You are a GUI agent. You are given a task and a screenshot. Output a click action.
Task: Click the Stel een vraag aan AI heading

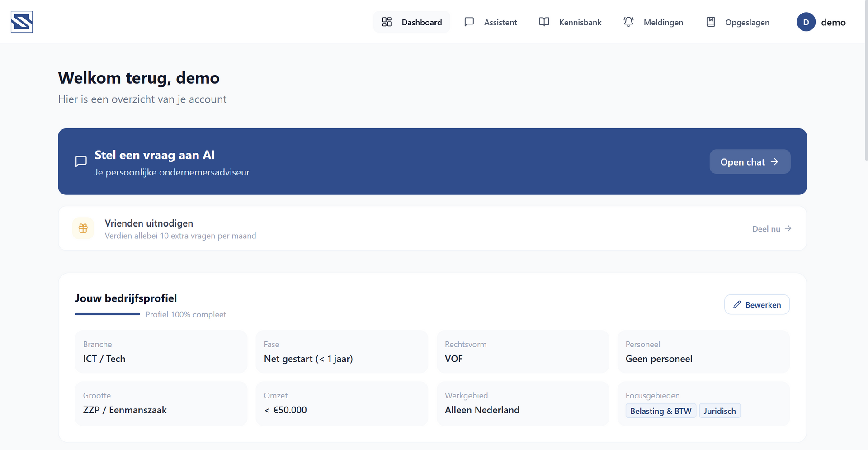[x=155, y=155]
